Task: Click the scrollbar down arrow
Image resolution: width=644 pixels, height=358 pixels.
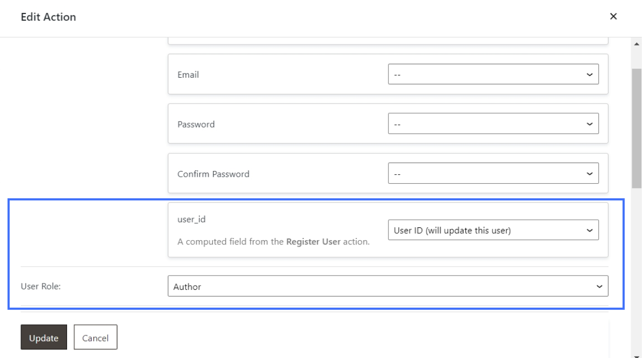Action: click(637, 353)
